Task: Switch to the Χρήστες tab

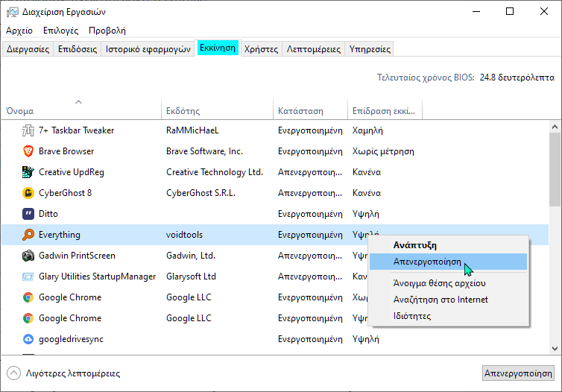Action: point(261,49)
